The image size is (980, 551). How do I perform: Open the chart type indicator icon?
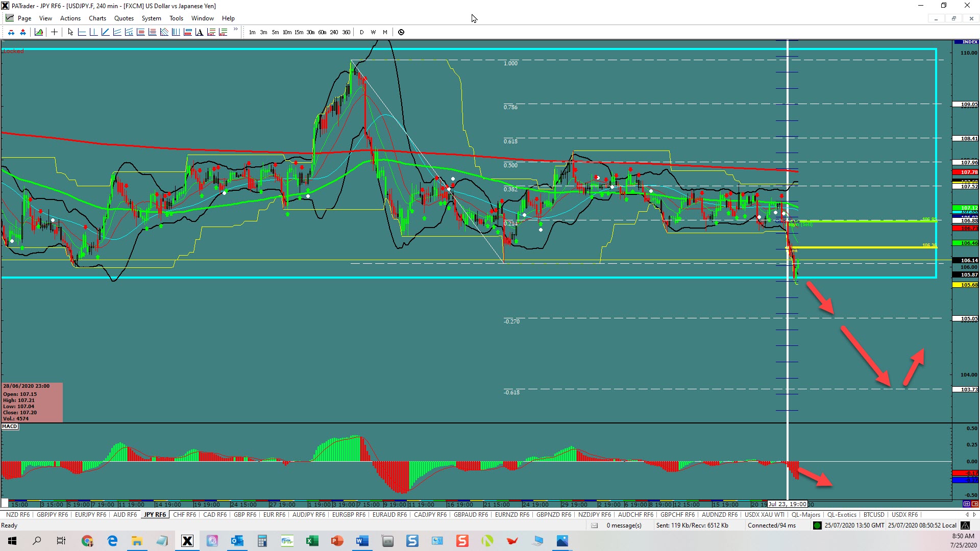[39, 32]
